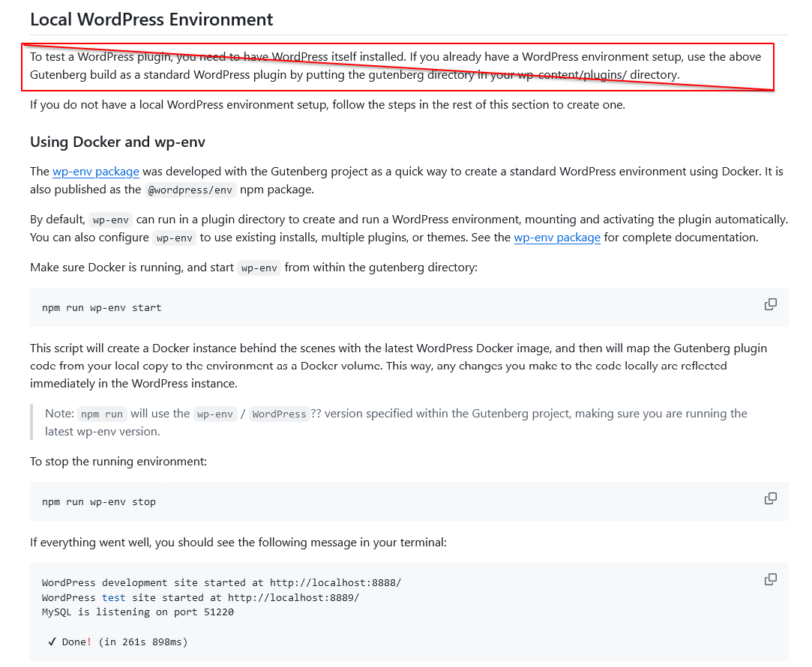This screenshot has width=812, height=667.
Task: Click the http://localhost:8889/ test site URL
Action: 293,597
